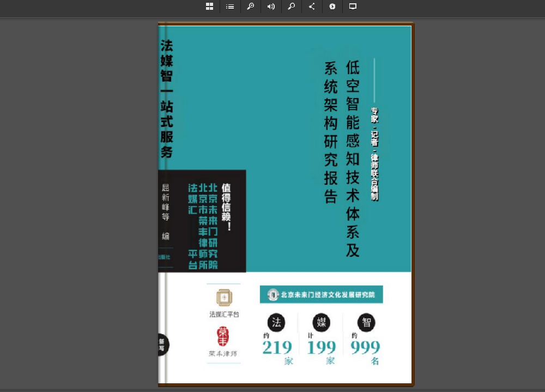Click the share icon in the toolbar
This screenshot has width=545, height=392.
pyautogui.click(x=312, y=7)
